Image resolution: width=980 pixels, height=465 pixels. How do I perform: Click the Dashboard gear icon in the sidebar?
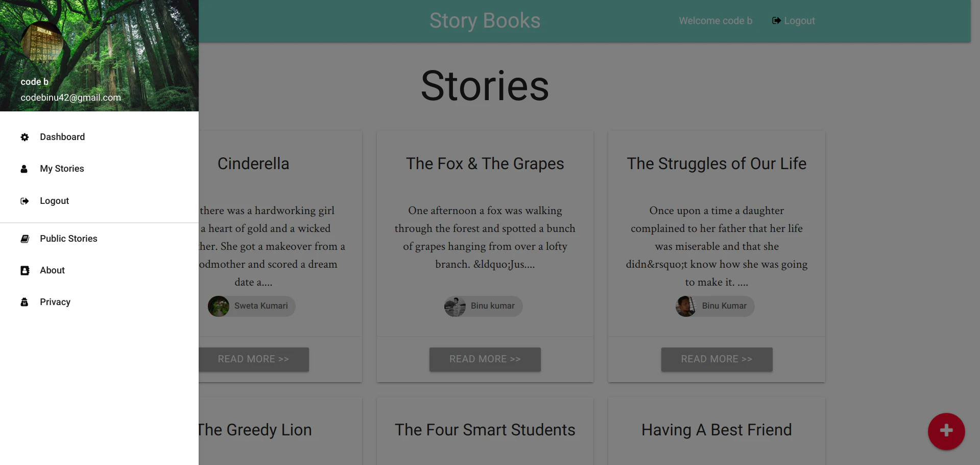coord(24,137)
